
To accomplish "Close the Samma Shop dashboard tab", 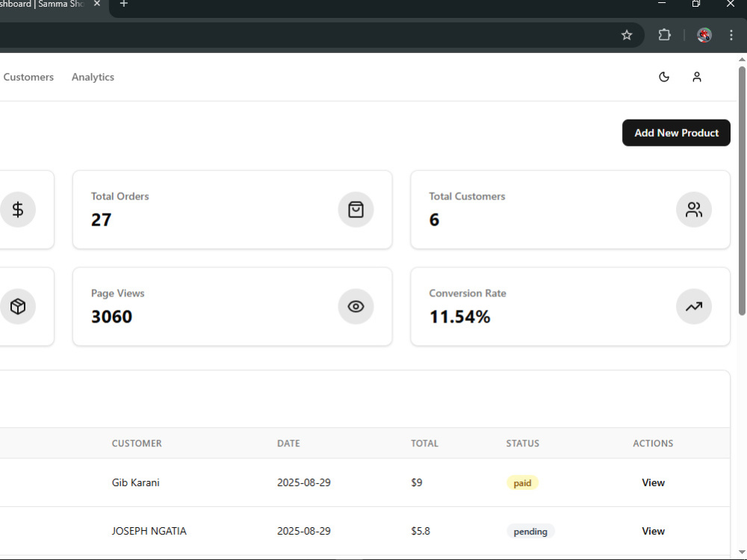I will (x=97, y=4).
